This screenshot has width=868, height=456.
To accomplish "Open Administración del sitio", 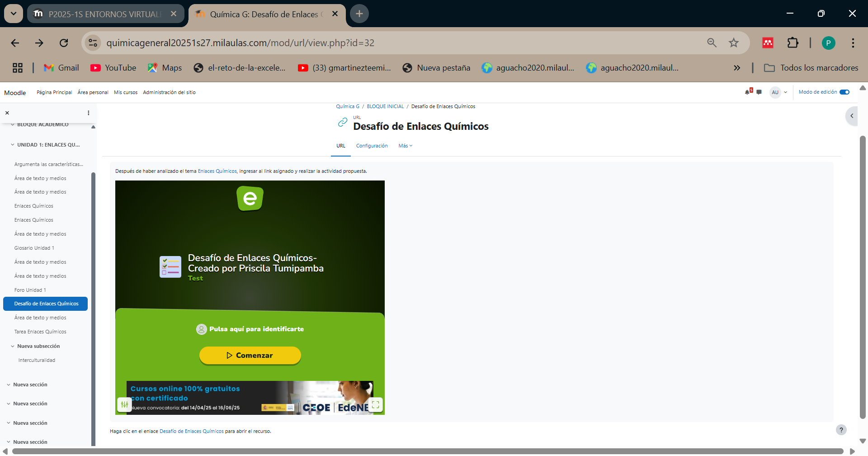I will [x=169, y=92].
